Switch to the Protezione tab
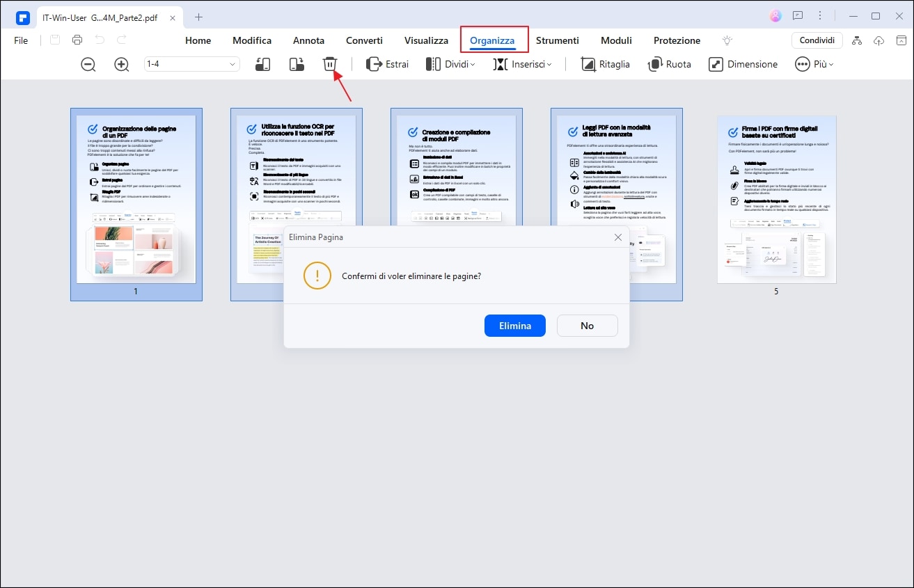Viewport: 914px width, 588px height. coord(677,40)
